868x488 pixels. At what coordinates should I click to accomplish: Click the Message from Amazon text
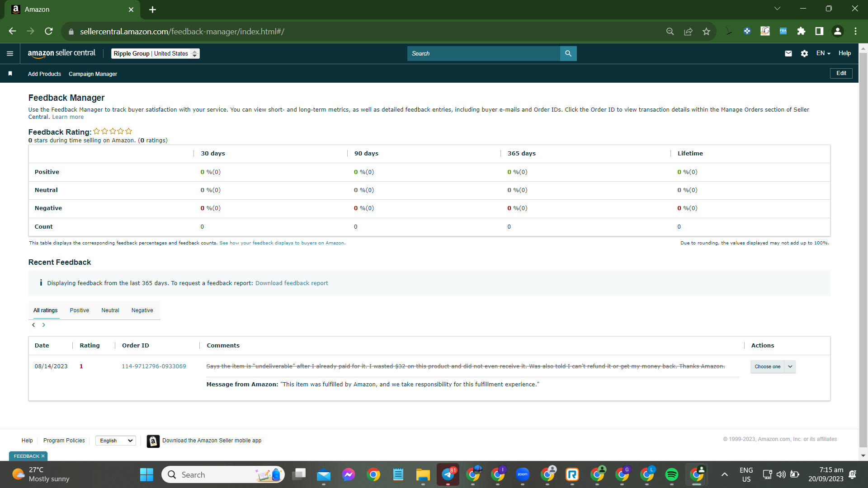click(x=373, y=385)
